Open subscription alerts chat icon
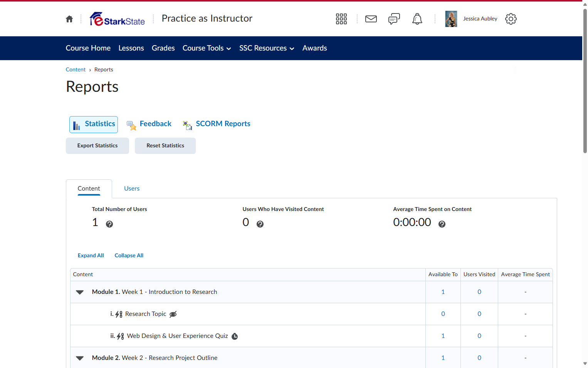Viewport: 588px width, 368px height. [x=394, y=19]
